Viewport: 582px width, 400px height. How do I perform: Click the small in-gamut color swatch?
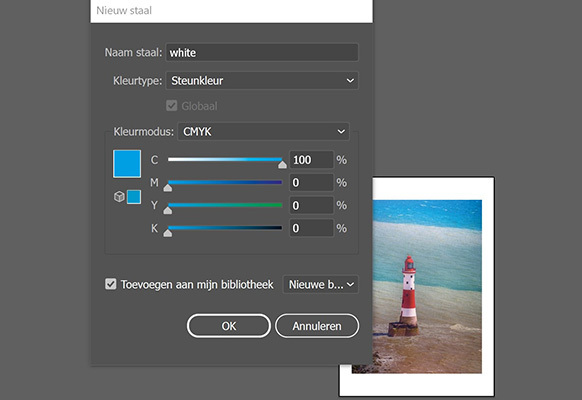pyautogui.click(x=134, y=197)
